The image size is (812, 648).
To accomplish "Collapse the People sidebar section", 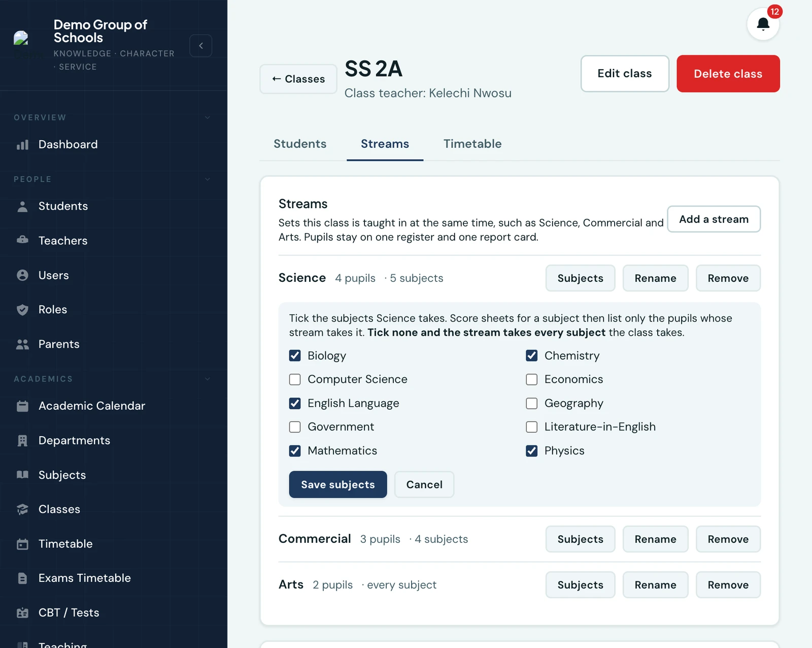I will [207, 179].
